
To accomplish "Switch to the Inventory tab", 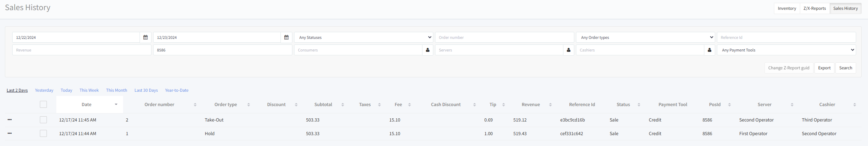I will point(787,8).
